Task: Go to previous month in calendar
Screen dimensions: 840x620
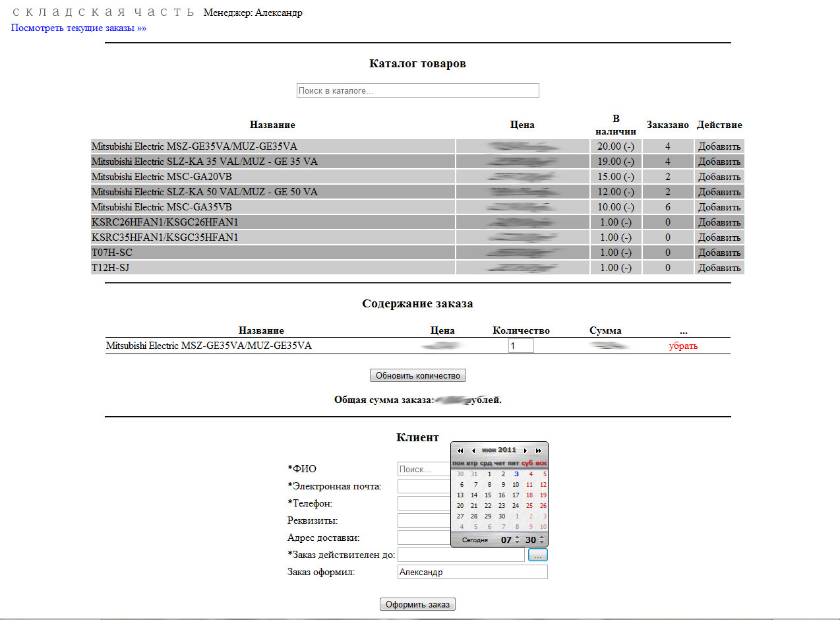Action: [x=473, y=450]
